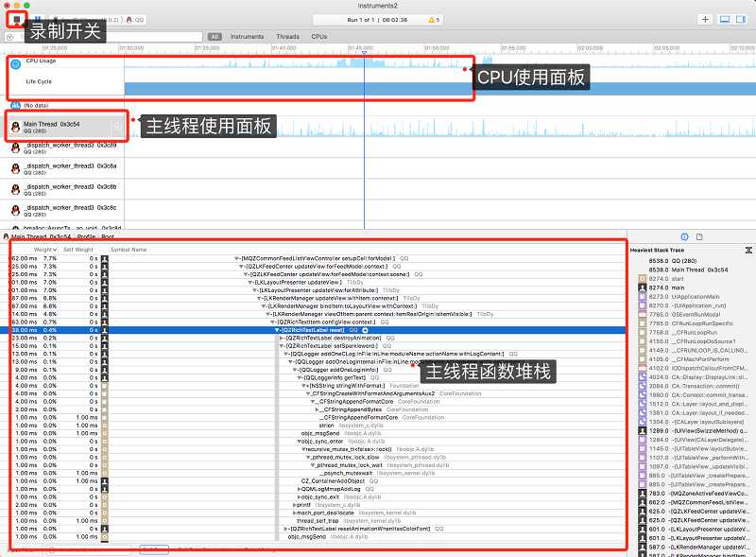The image size is (756, 557).
Task: Click the yellow warning issues indicator
Action: tap(434, 20)
